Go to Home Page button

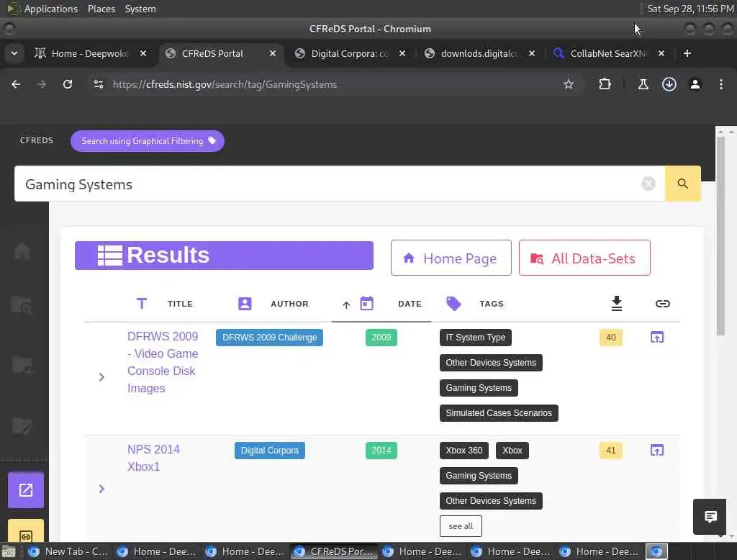tap(451, 258)
